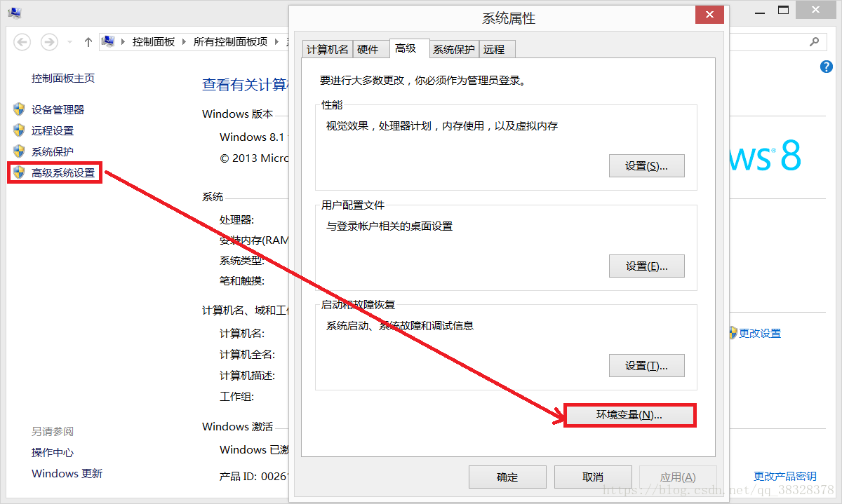842x504 pixels.
Task: Click the 应用(A) button
Action: pos(678,477)
